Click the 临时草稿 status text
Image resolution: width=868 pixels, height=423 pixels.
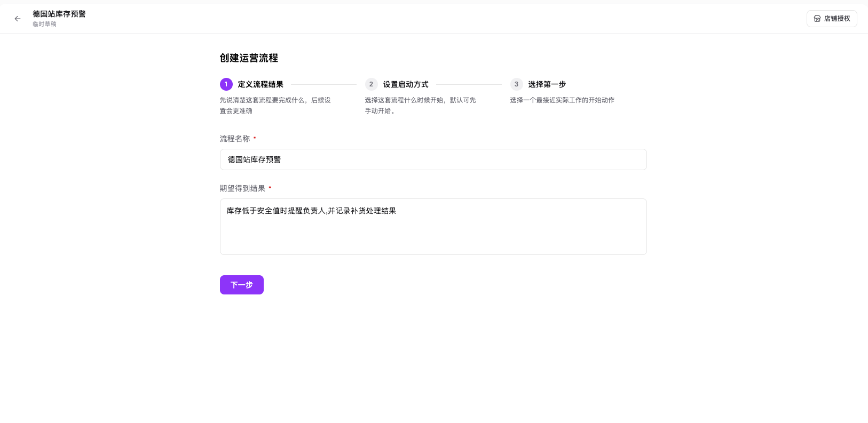[44, 24]
